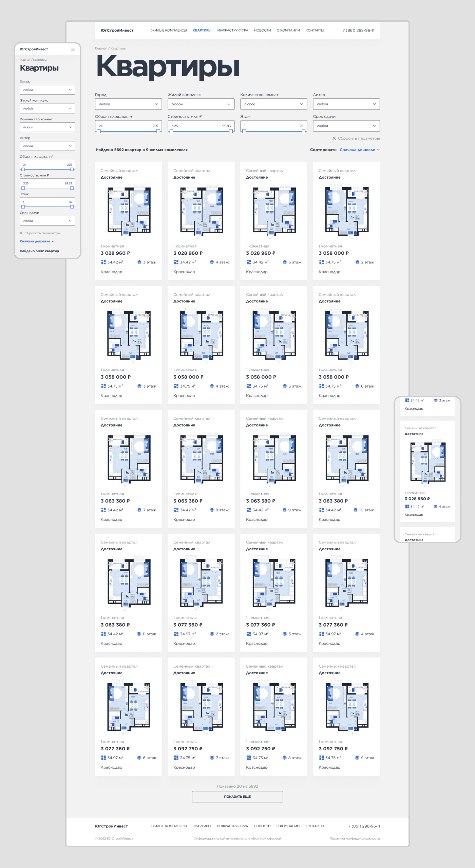Open НОВОСТИ in the footer navigation
Viewport: 475px width, 868px height.
click(x=262, y=826)
